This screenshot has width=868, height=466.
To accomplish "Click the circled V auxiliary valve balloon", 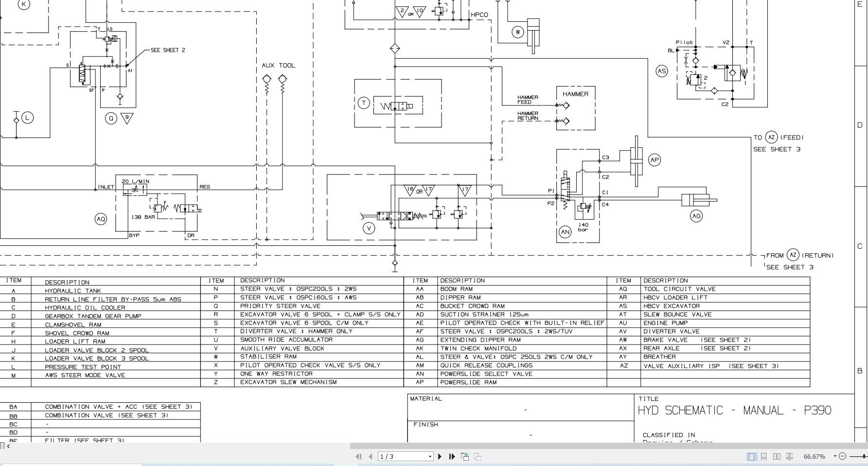I will 369,228.
